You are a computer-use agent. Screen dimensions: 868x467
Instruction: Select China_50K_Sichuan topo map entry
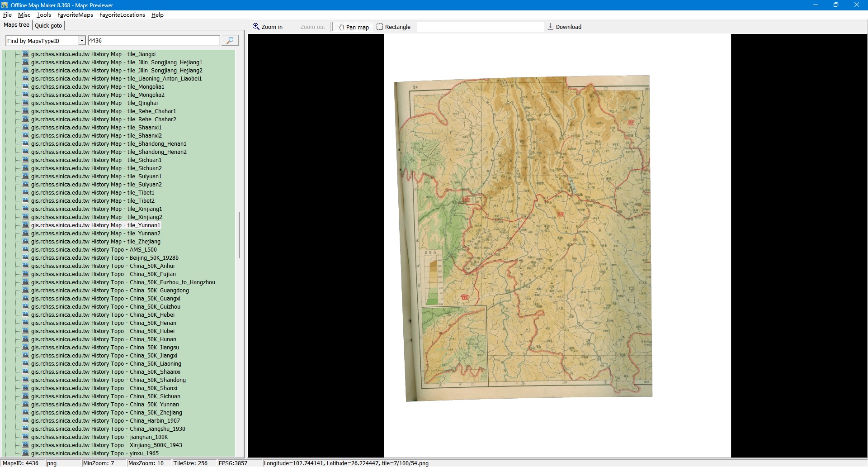[105, 396]
